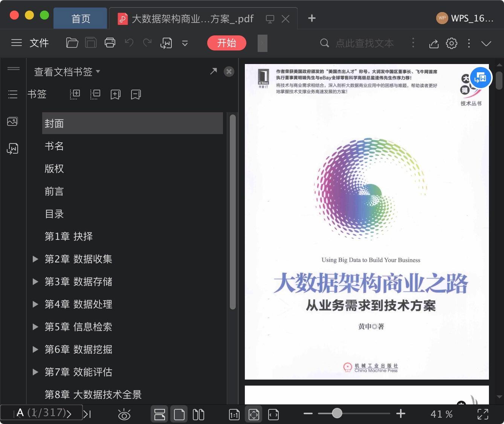This screenshot has width=504, height=424.
Task: Click the undo arrow icon
Action: tap(129, 43)
